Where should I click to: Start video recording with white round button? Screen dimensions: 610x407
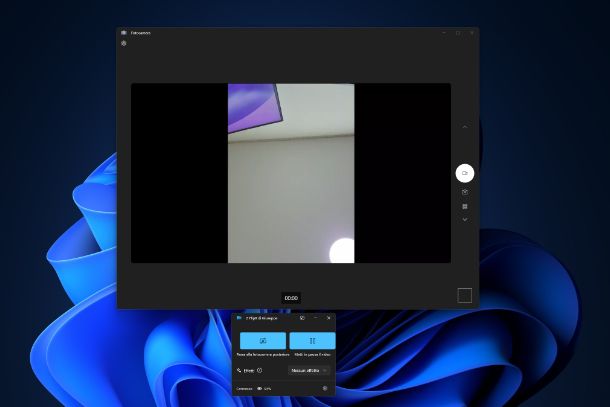point(465,173)
